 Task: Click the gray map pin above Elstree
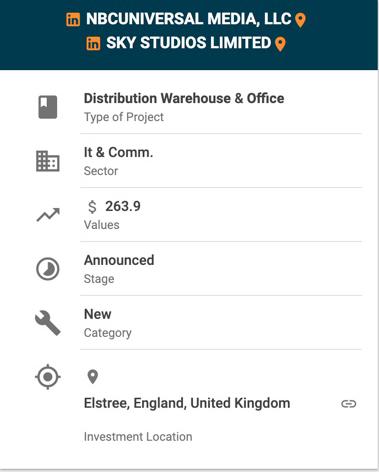coord(93,377)
